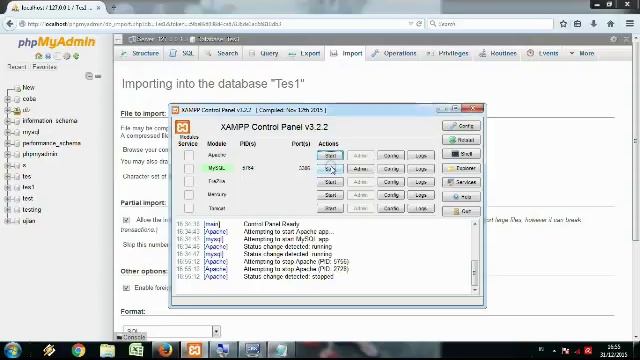
Task: Go to Firefox home page icon
Action: (x=611, y=24)
